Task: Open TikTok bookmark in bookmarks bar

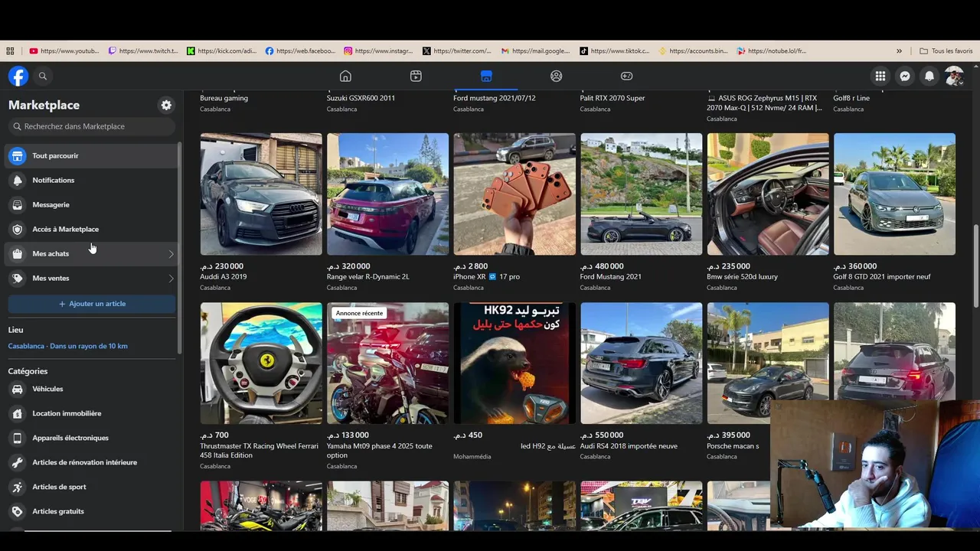Action: (615, 51)
